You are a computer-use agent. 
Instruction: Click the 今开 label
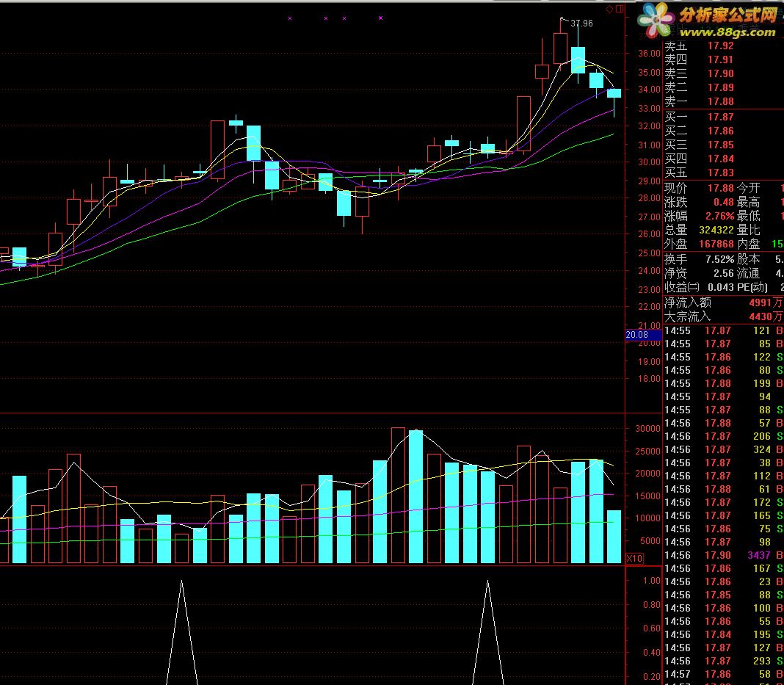[749, 189]
